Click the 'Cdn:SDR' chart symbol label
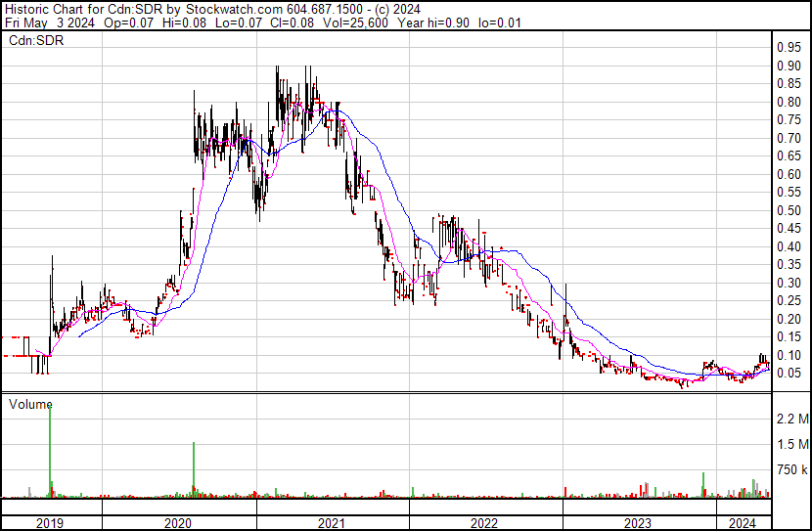Image resolution: width=812 pixels, height=531 pixels. (36, 40)
